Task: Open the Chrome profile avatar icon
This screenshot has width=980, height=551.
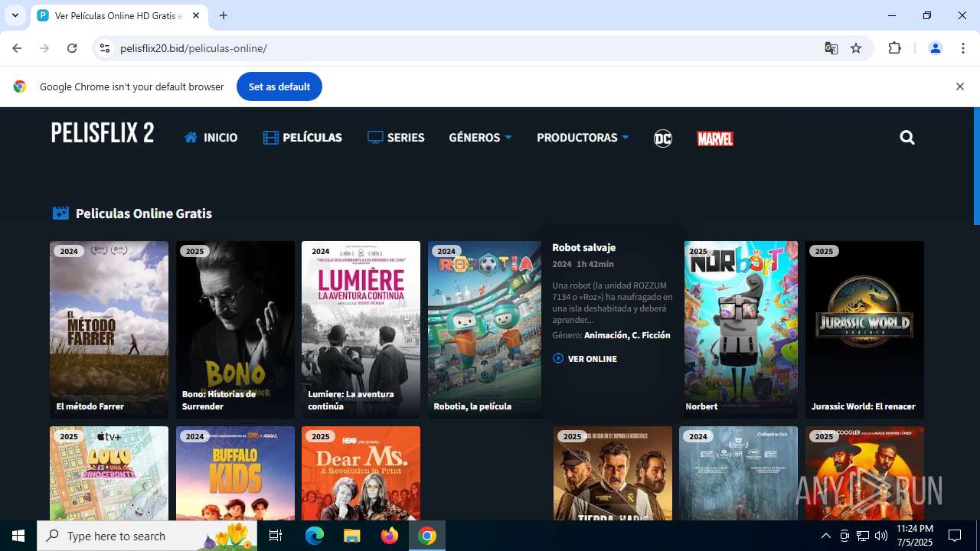Action: click(935, 48)
